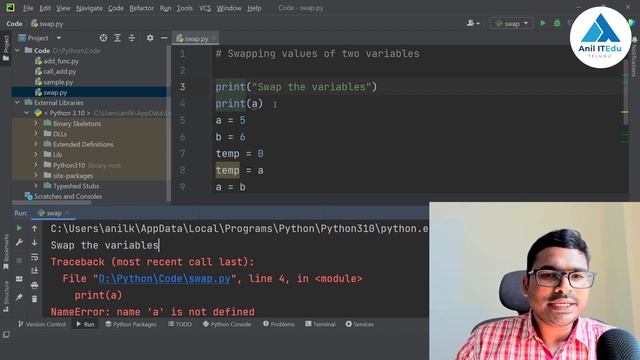Open Project panel settings gear
Screen dimensions: 640x360
(x=150, y=38)
